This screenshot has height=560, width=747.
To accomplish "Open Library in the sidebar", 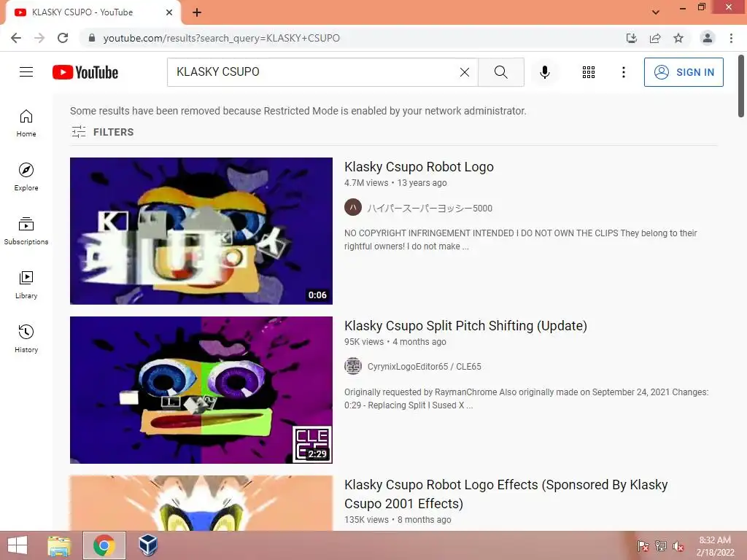I will tap(26, 285).
